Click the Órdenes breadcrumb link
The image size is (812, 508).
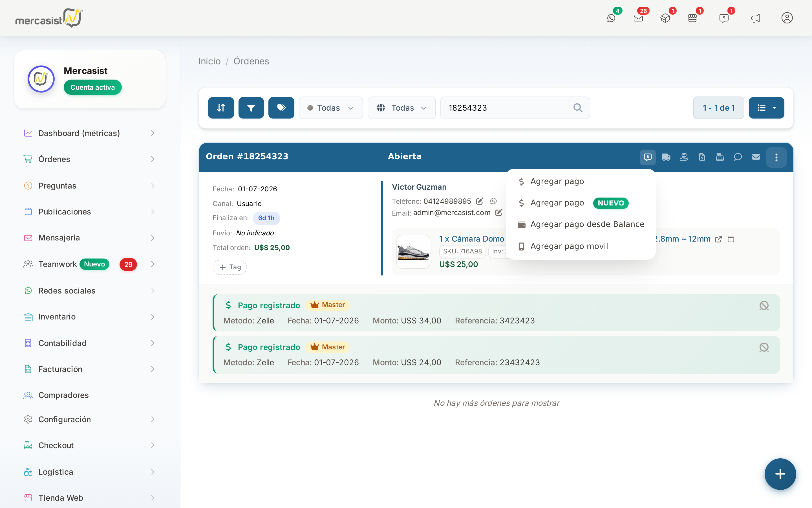(251, 61)
